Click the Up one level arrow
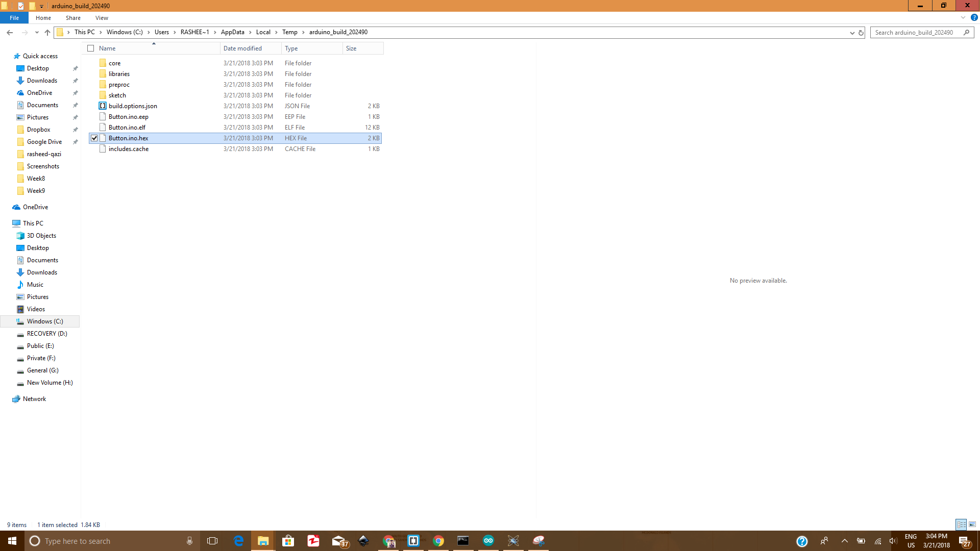The width and height of the screenshot is (980, 551). click(47, 32)
